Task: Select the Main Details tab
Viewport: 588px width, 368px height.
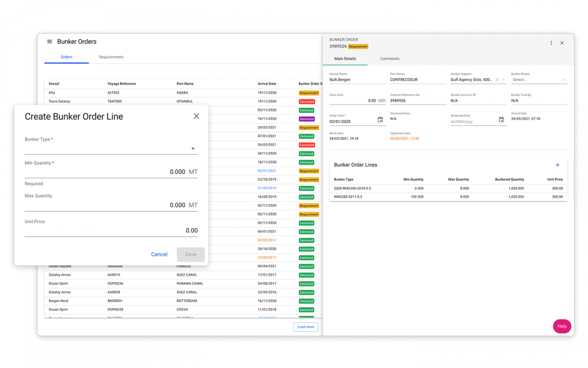Action: [x=345, y=59]
